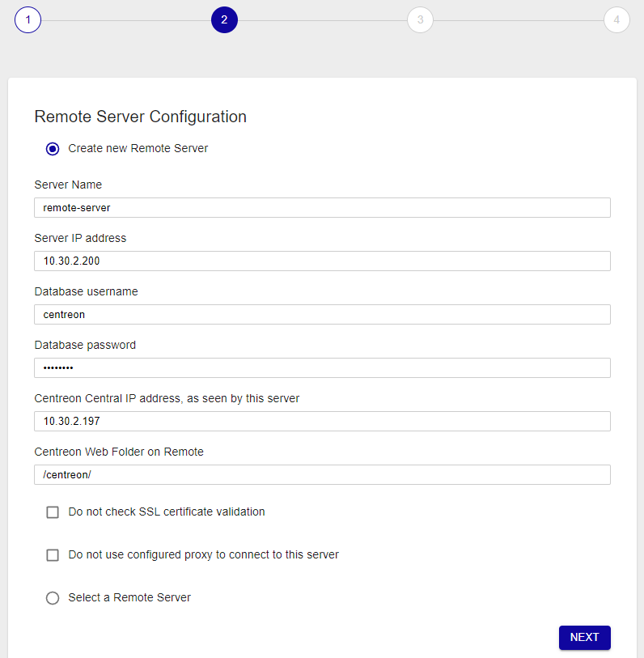Screen dimensions: 644x658
Task: Edit the Database username field
Action: (x=322, y=314)
